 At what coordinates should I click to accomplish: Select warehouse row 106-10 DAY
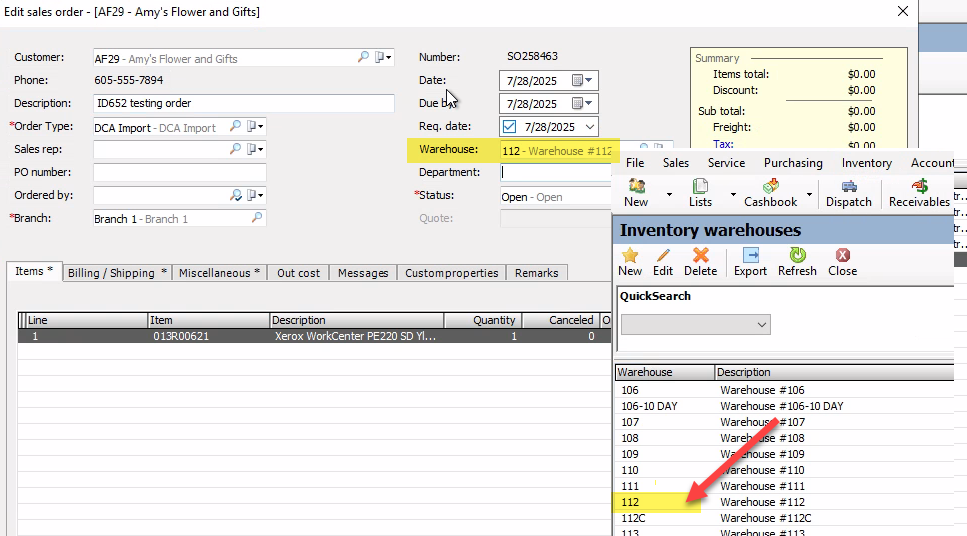[784, 406]
